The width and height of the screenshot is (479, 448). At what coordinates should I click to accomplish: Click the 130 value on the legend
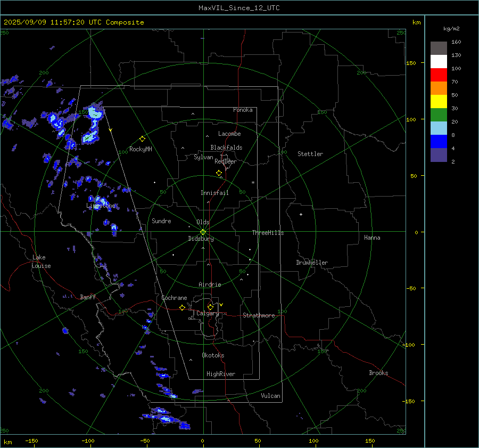coord(456,55)
